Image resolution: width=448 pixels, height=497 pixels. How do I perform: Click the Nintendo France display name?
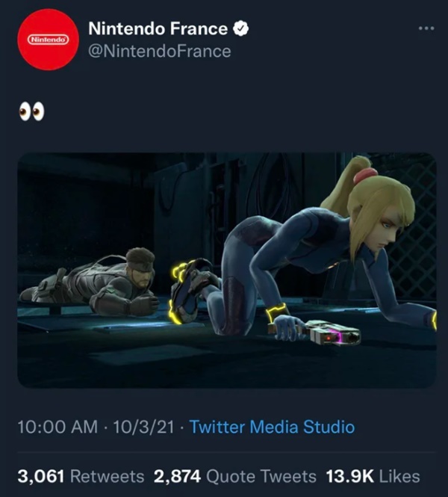click(x=158, y=29)
